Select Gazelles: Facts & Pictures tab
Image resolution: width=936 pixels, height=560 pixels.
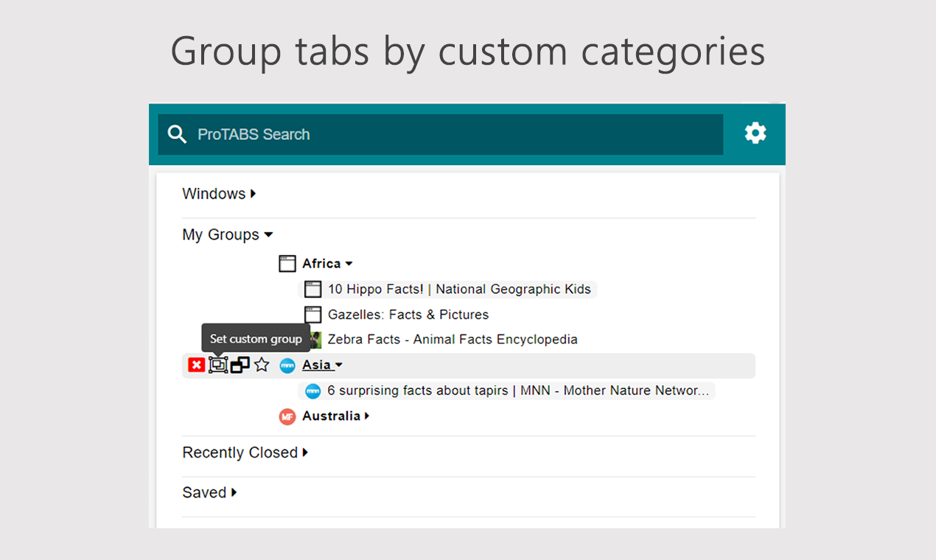coord(408,315)
